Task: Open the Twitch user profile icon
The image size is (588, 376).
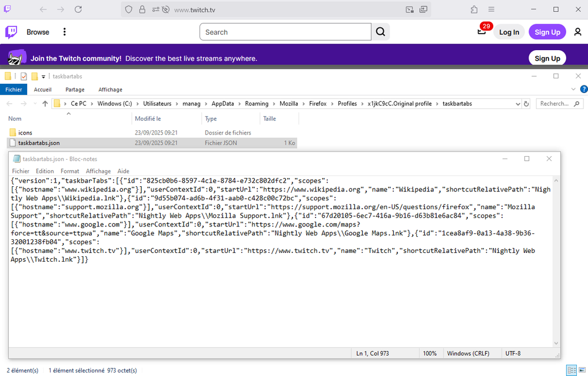Action: tap(577, 32)
